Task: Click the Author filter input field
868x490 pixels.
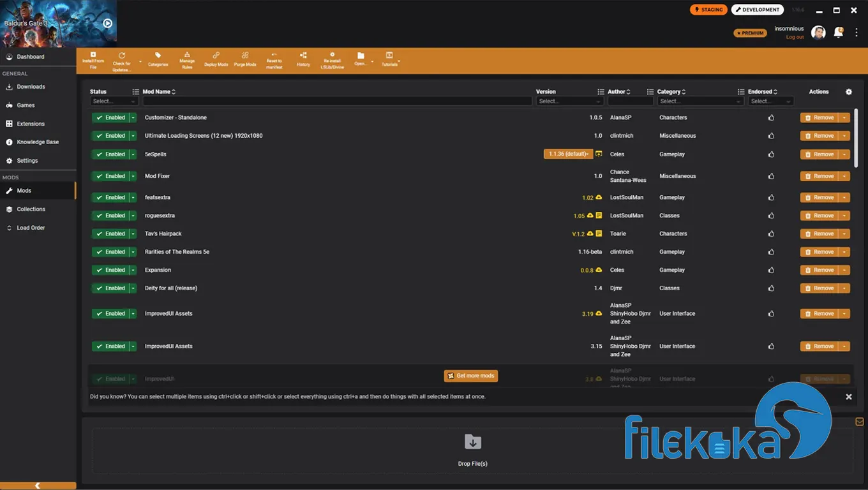Action: click(631, 101)
